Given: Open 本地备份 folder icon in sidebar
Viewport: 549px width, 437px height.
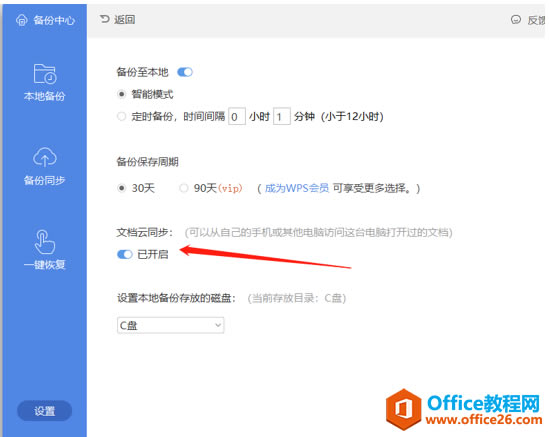Looking at the screenshot, I should 44,74.
